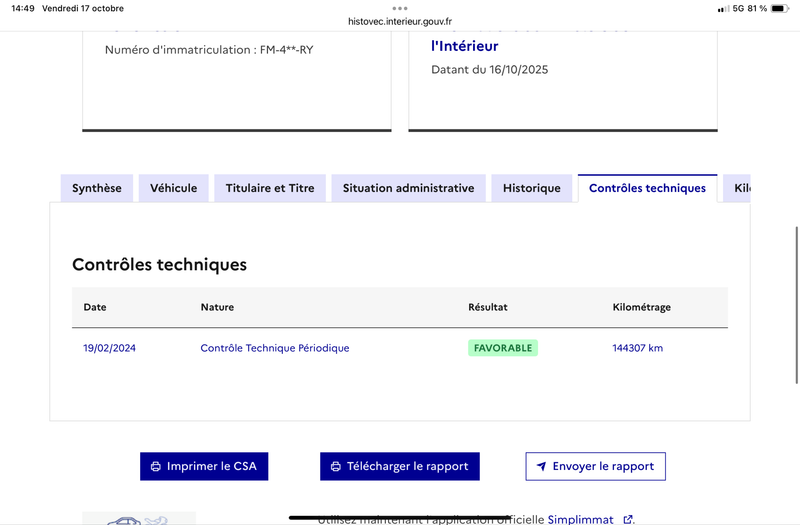Open the partially hidden Kilométrage tab
Image resolution: width=800 pixels, height=525 pixels.
tap(740, 188)
